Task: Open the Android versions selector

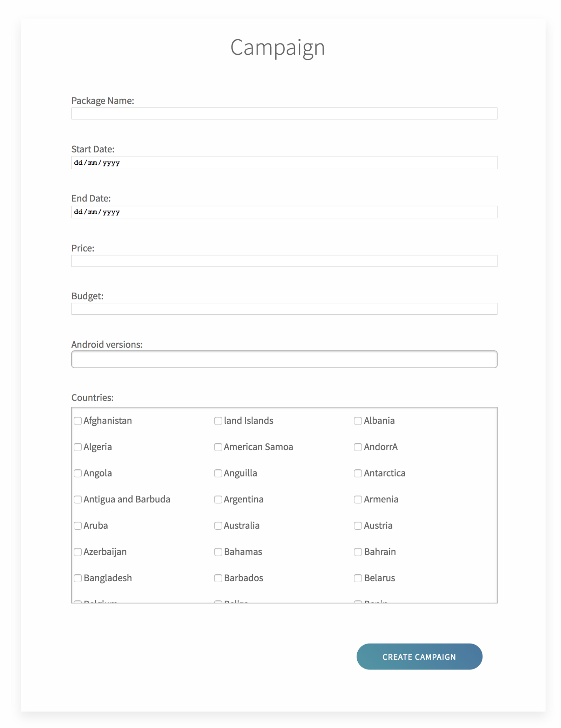Action: [x=284, y=359]
